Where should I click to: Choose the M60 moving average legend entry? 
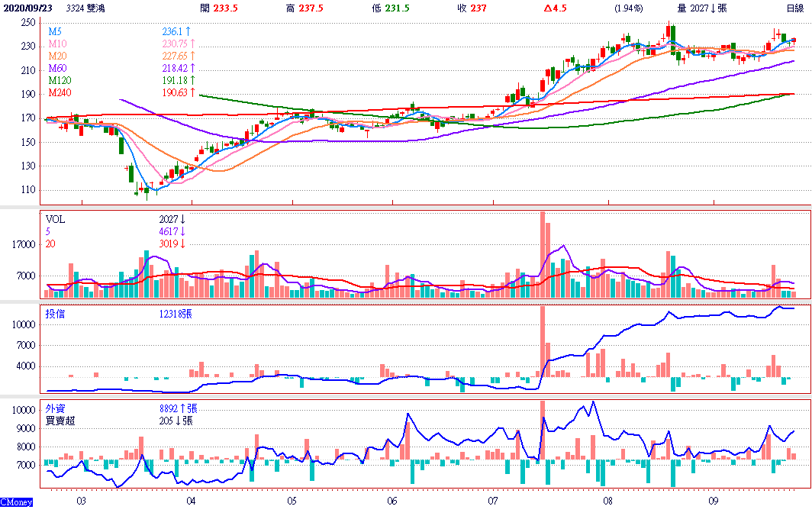[x=58, y=68]
